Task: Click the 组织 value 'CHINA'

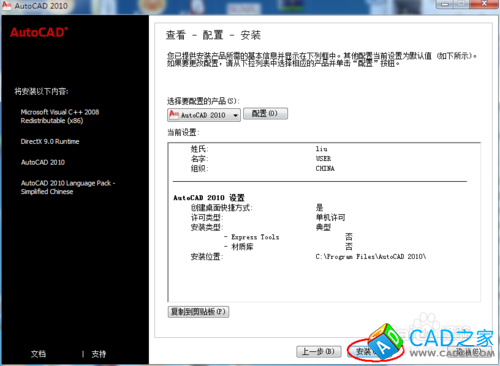Action: (x=325, y=168)
